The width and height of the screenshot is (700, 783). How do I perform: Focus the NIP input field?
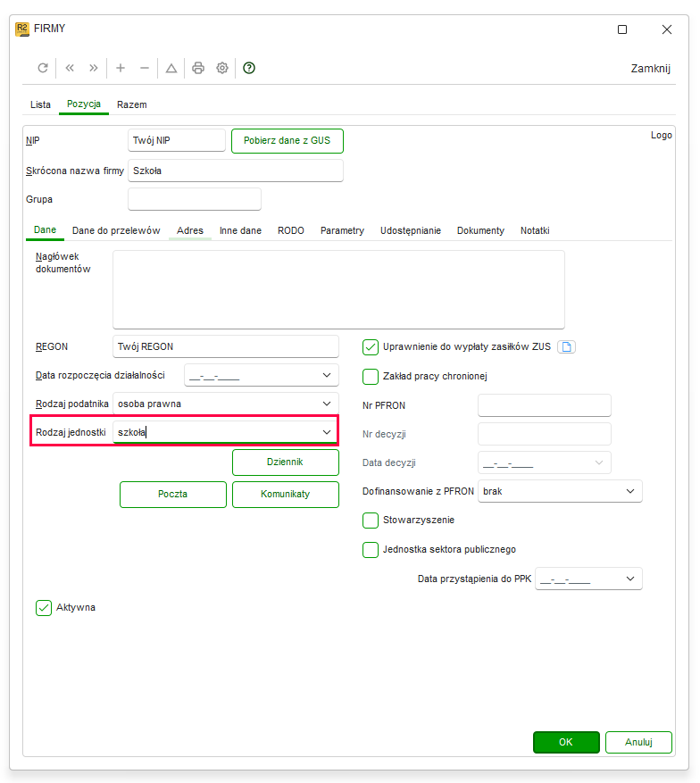coord(177,140)
